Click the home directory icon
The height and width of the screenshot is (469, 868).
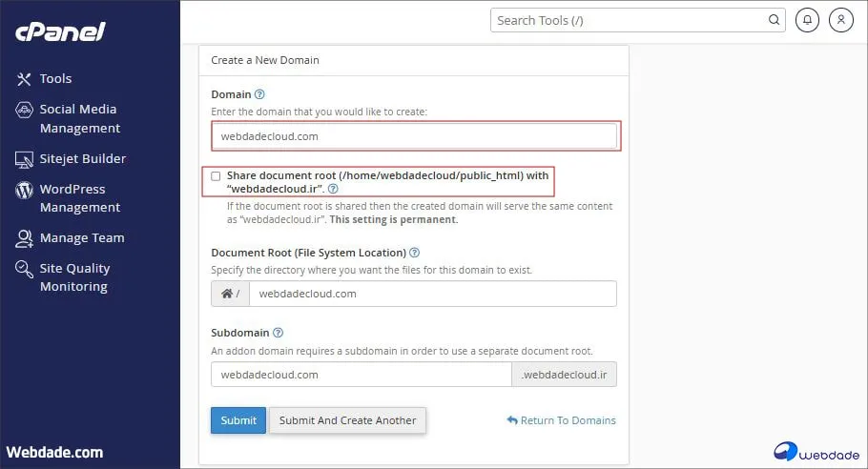click(x=227, y=294)
